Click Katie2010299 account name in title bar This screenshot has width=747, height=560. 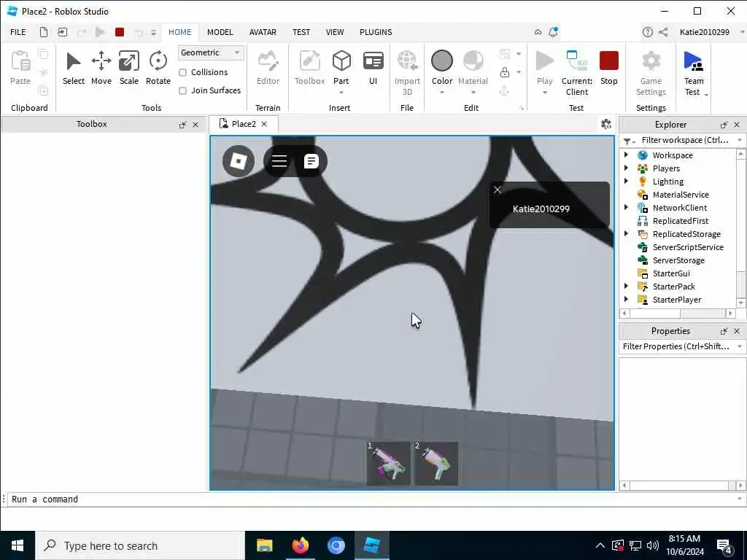[x=704, y=32]
